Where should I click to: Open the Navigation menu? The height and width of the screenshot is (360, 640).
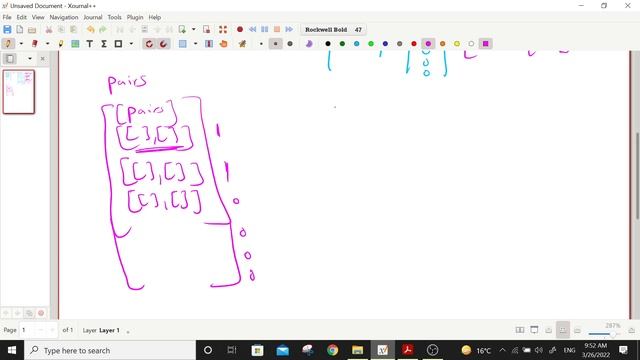click(64, 17)
